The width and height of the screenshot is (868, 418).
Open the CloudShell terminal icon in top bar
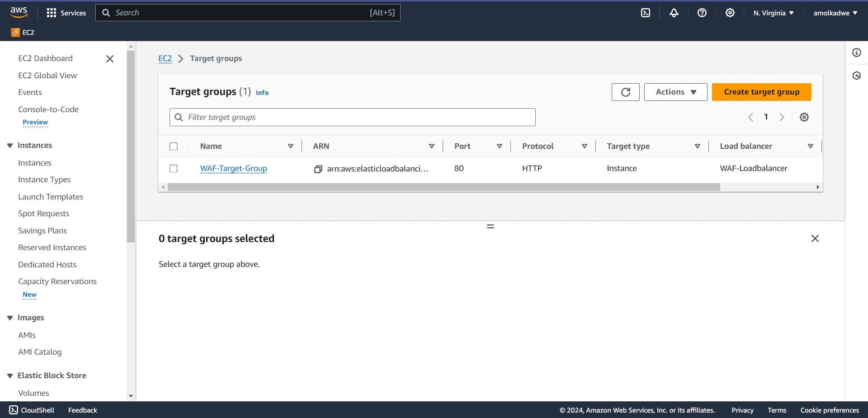(646, 13)
